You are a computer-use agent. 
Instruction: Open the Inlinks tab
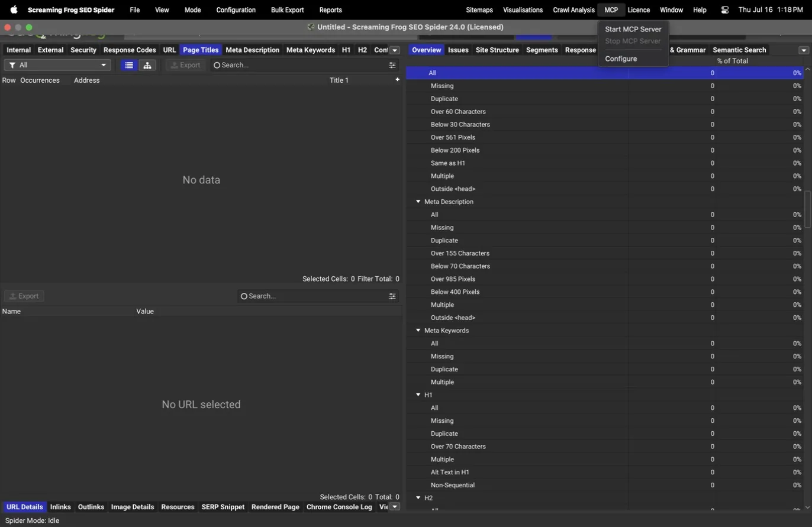click(x=60, y=507)
